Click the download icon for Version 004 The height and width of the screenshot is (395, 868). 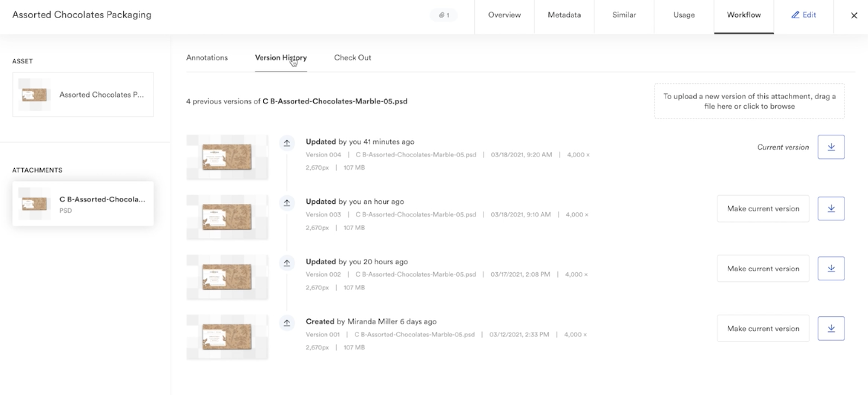(831, 147)
